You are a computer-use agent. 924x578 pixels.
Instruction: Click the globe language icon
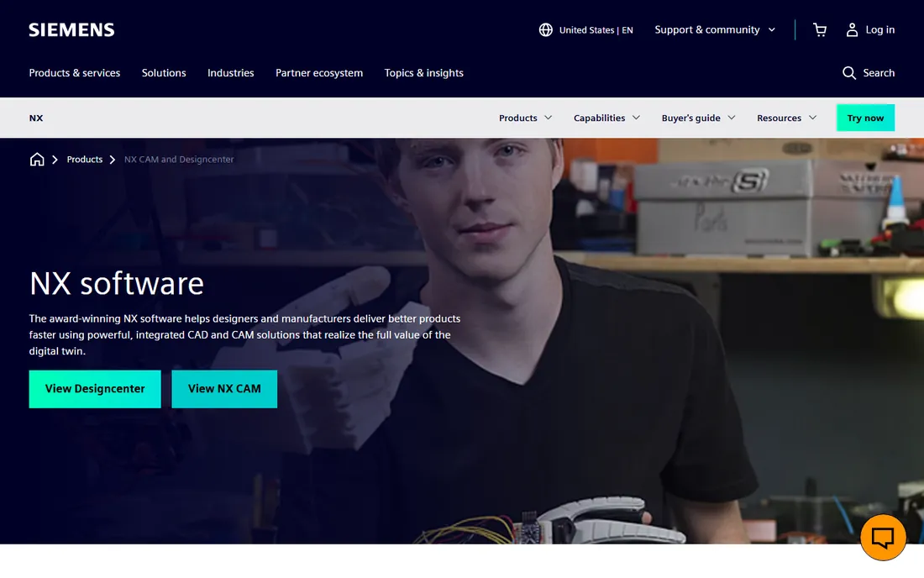(546, 29)
